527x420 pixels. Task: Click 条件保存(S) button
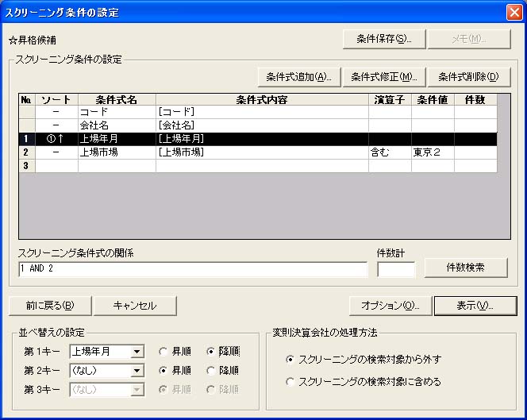384,39
